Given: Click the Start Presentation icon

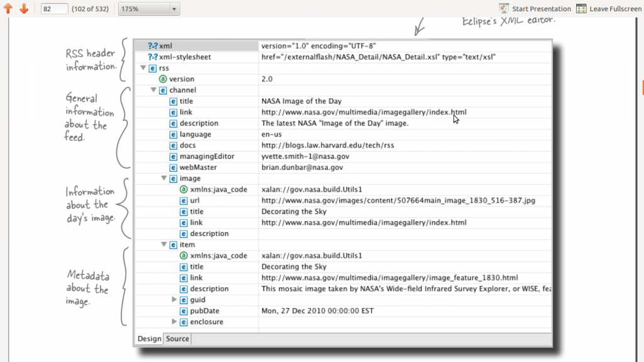Looking at the screenshot, I should (504, 9).
